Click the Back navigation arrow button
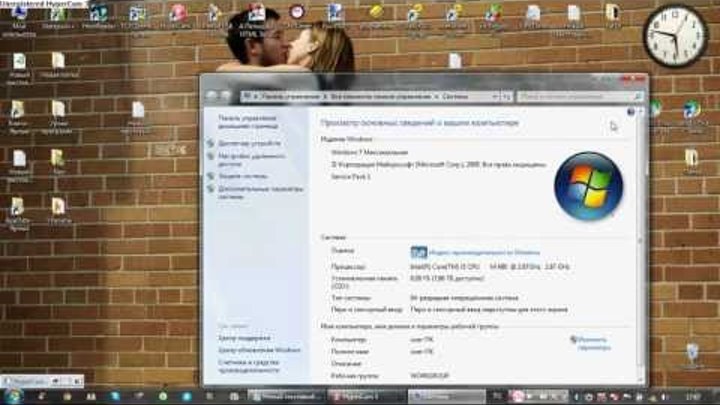The width and height of the screenshot is (720, 405). [212, 96]
